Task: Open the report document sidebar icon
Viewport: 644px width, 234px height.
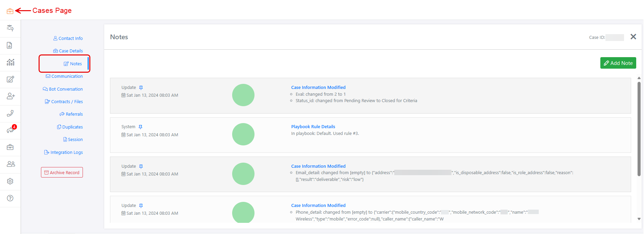Action: pyautogui.click(x=10, y=45)
